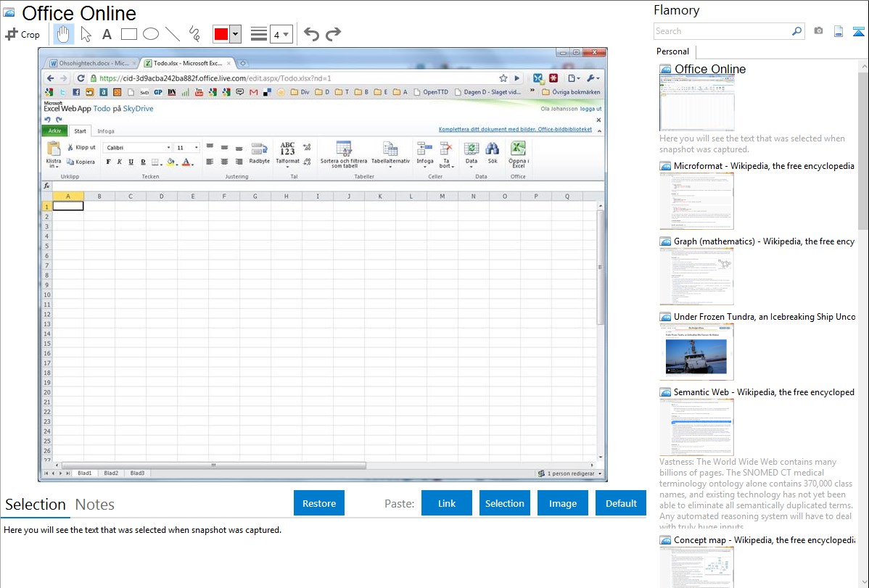Open the Semantic Web snapshot thumbnail
Screen dimensions: 869x588
tap(696, 427)
